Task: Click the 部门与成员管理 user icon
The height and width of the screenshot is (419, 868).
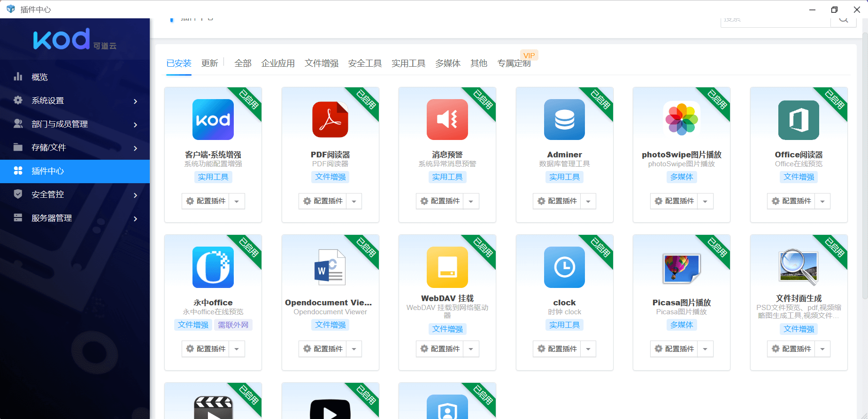Action: [18, 124]
